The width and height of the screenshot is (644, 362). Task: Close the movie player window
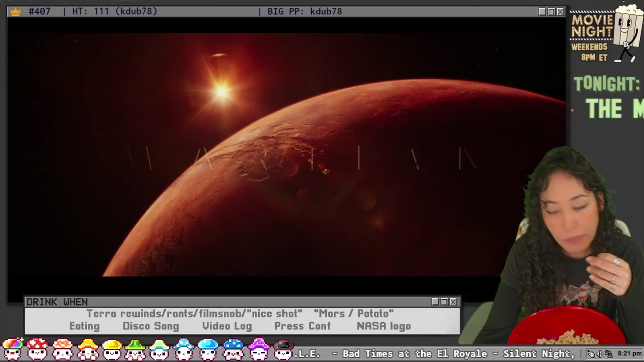coord(560,12)
